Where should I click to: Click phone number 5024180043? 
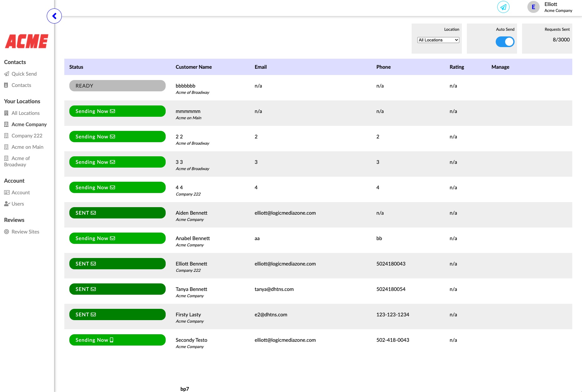click(x=391, y=264)
